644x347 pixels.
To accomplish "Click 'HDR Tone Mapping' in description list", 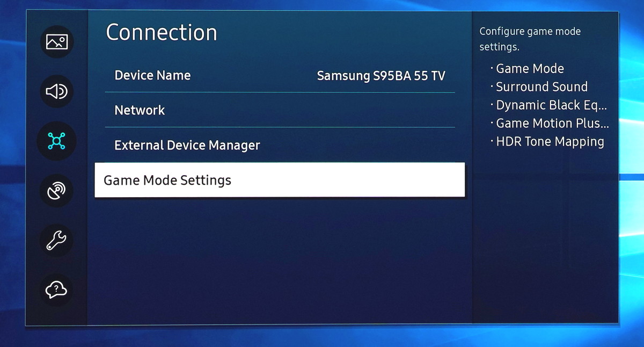I will point(550,142).
